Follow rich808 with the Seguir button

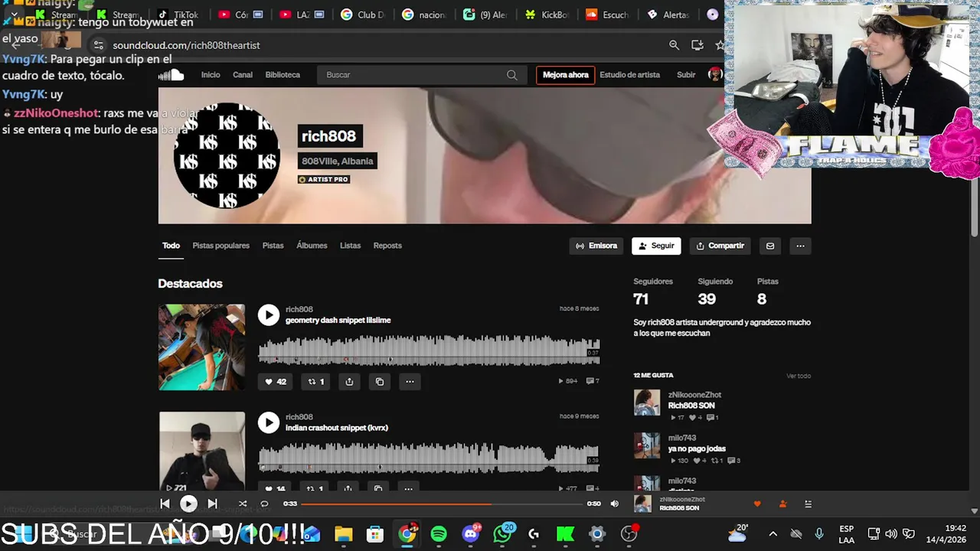pos(656,246)
